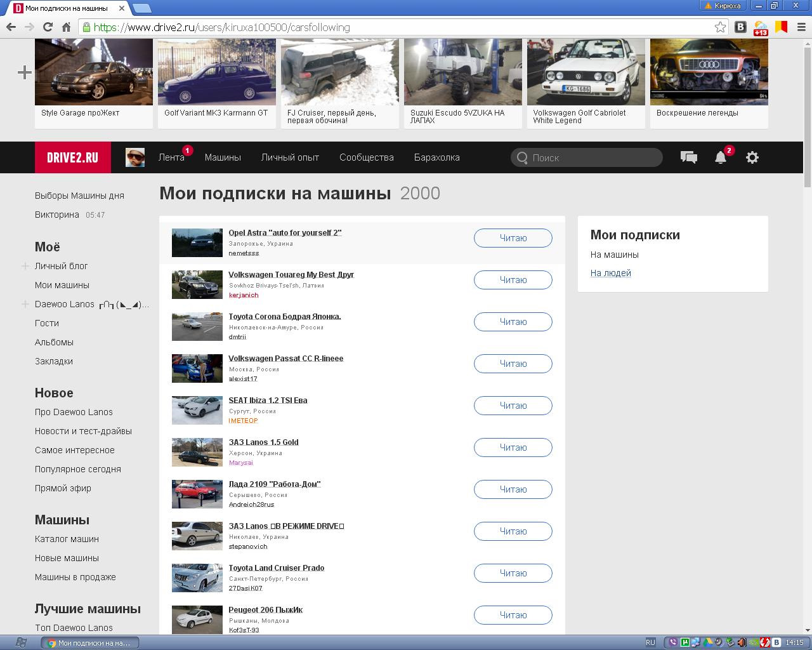Open the browser home page icon
The height and width of the screenshot is (650, 812).
(x=66, y=27)
